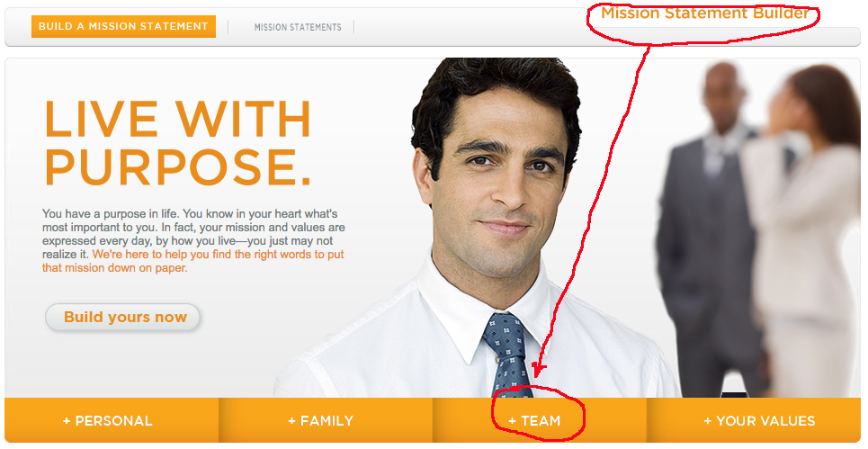Screen dimensions: 868x449
Task: Open the MISSION STATEMENTS tab
Action: tap(298, 27)
